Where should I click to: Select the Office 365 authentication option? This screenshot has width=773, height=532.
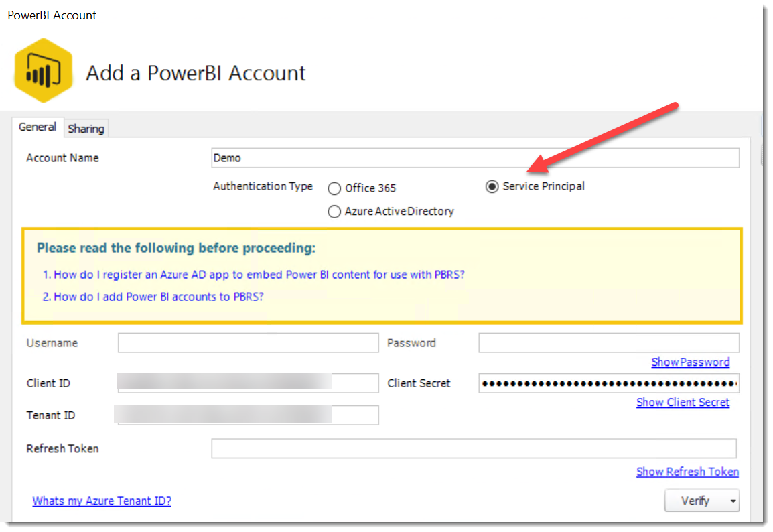pos(334,188)
